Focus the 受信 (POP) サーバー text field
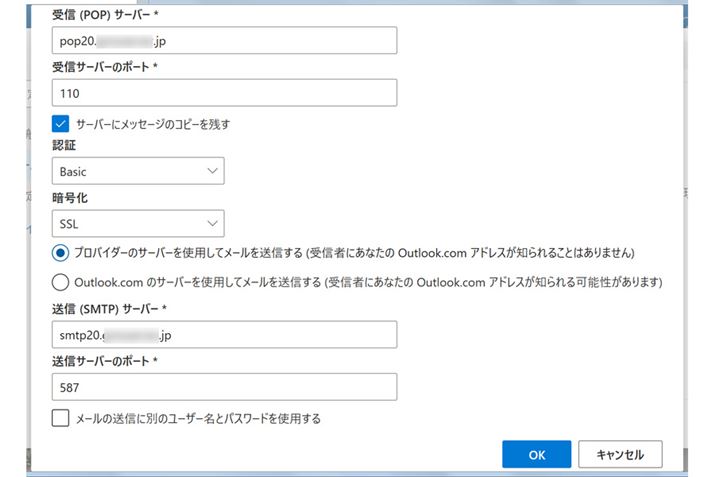This screenshot has width=715, height=477. [x=224, y=40]
